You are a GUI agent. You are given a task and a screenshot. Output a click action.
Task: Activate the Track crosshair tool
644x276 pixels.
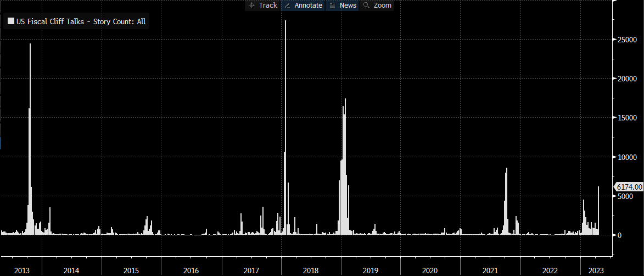click(x=263, y=5)
